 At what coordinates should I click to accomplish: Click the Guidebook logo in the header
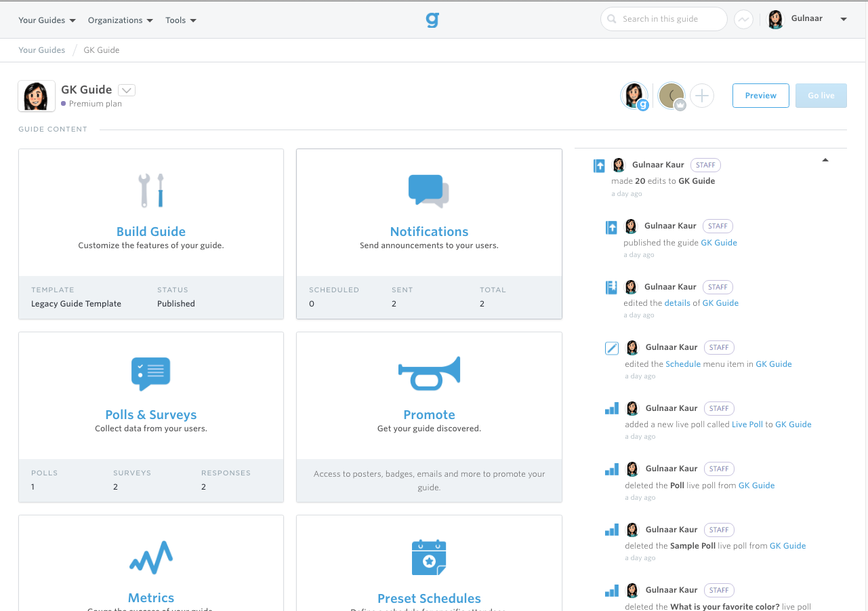click(x=432, y=20)
